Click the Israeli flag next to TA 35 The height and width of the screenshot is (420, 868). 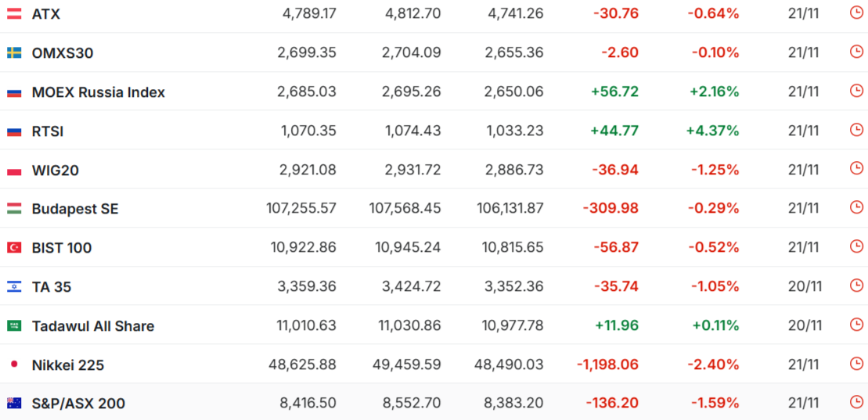[x=14, y=286]
